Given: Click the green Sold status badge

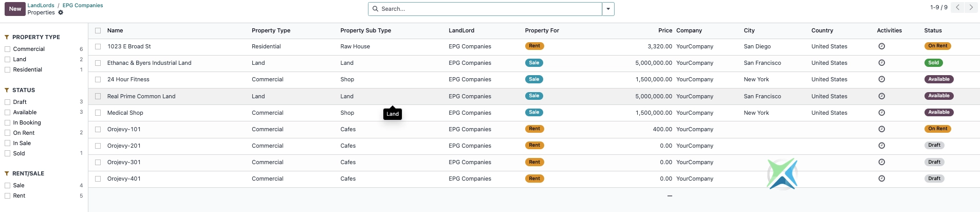Looking at the screenshot, I should pyautogui.click(x=933, y=63).
